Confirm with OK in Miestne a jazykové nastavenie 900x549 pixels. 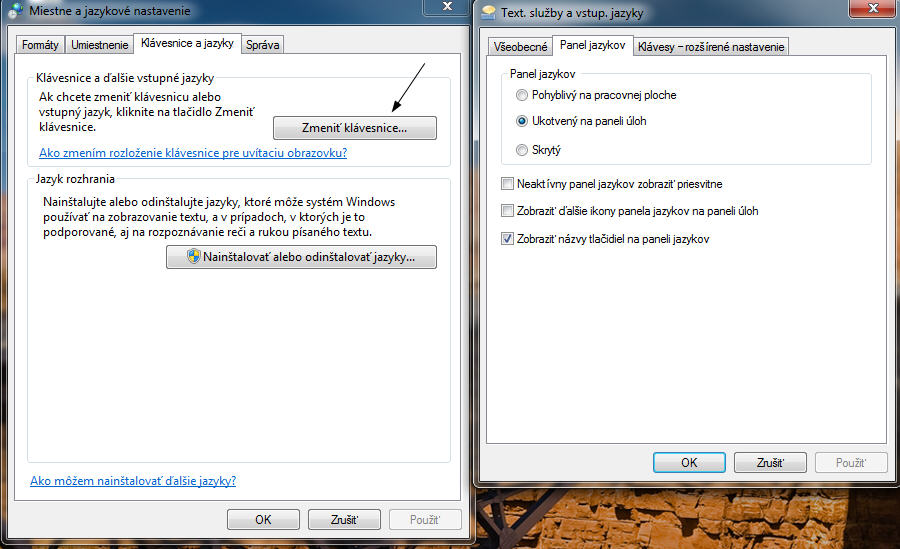coord(263,520)
